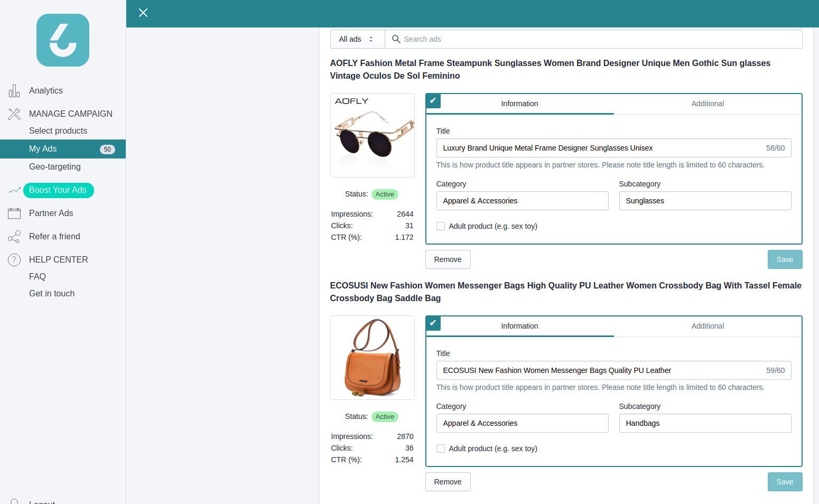Open Category dropdown for sunglasses ad

pyautogui.click(x=522, y=201)
